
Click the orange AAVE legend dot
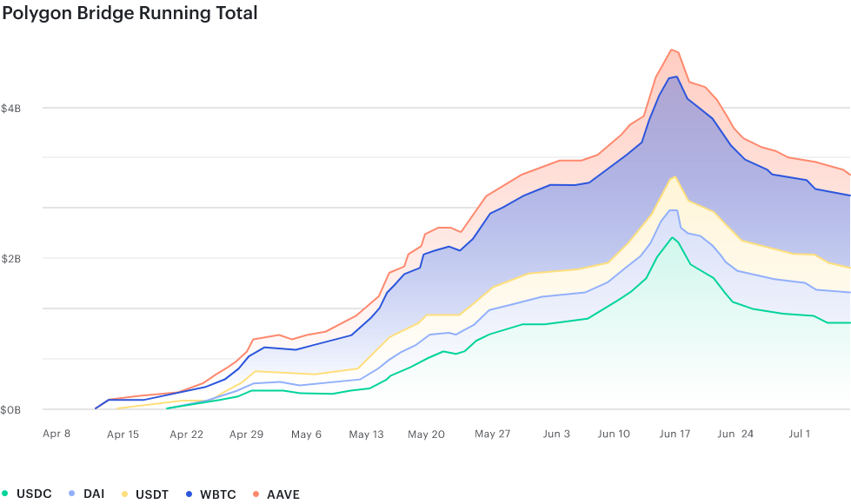(x=256, y=494)
